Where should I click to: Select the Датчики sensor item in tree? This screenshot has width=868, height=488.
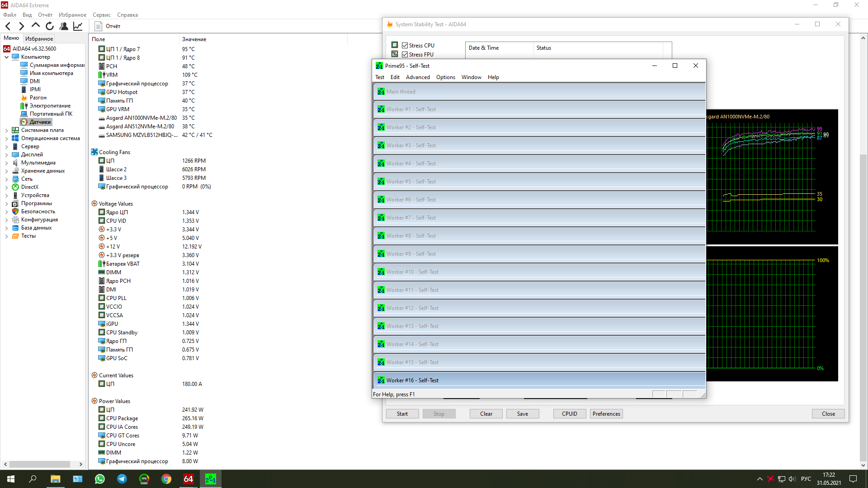click(40, 122)
